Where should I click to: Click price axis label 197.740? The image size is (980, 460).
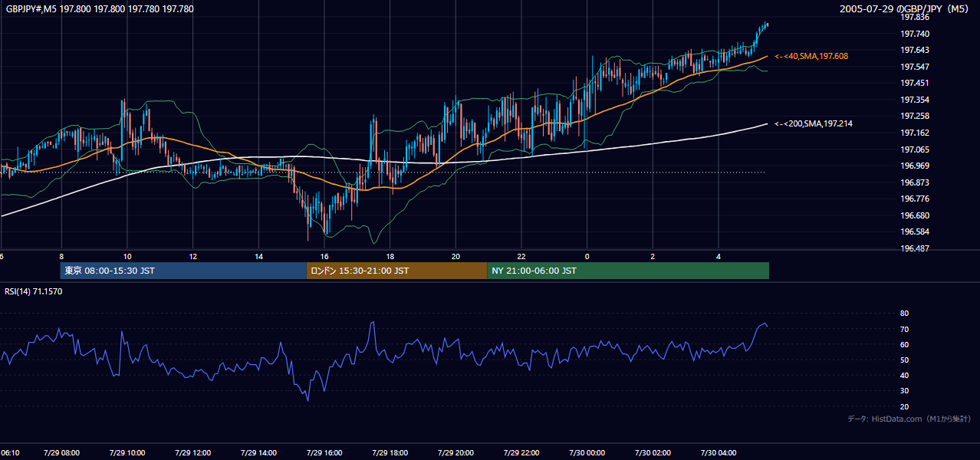[914, 34]
